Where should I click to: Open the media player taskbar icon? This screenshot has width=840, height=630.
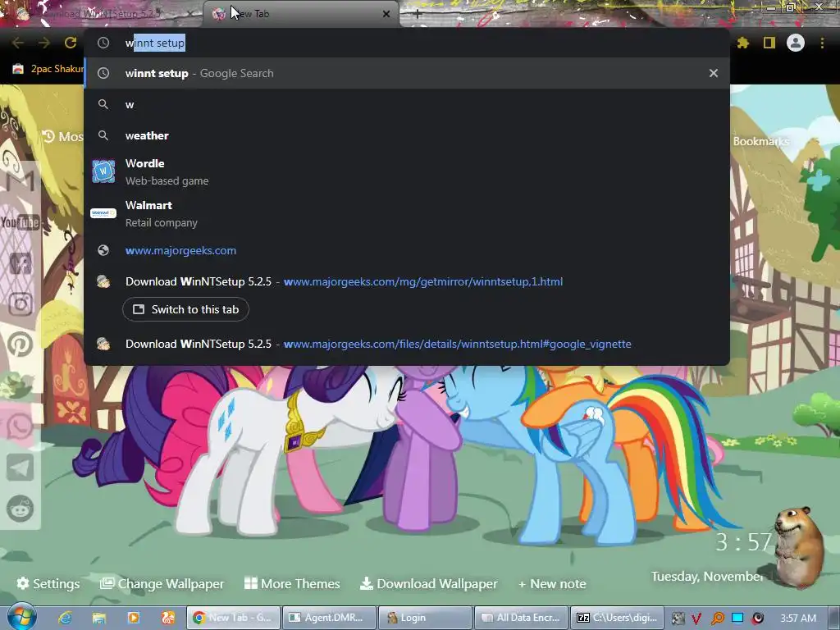coord(134,618)
